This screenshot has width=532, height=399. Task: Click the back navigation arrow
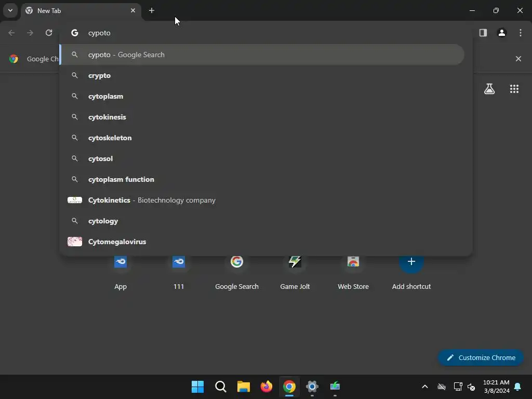pyautogui.click(x=11, y=33)
